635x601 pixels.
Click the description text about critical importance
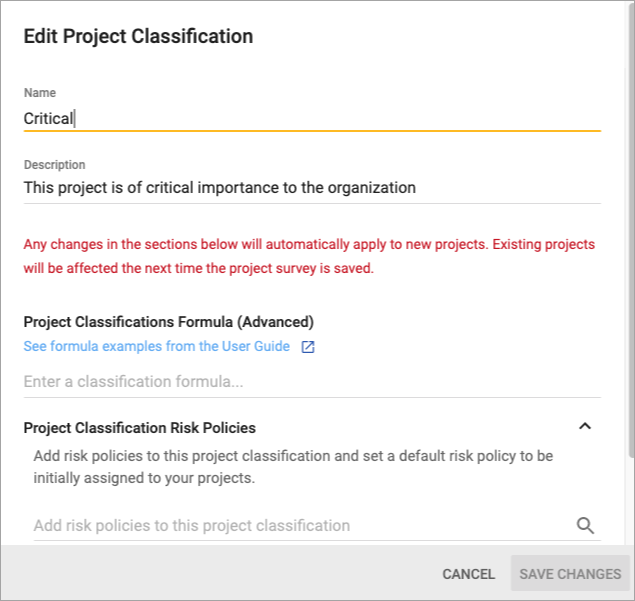click(219, 188)
